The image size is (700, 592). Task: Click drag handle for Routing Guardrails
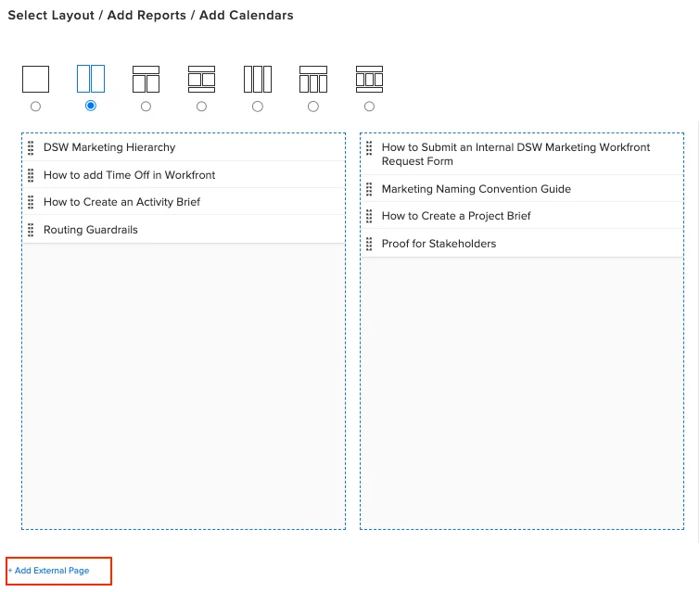(31, 230)
